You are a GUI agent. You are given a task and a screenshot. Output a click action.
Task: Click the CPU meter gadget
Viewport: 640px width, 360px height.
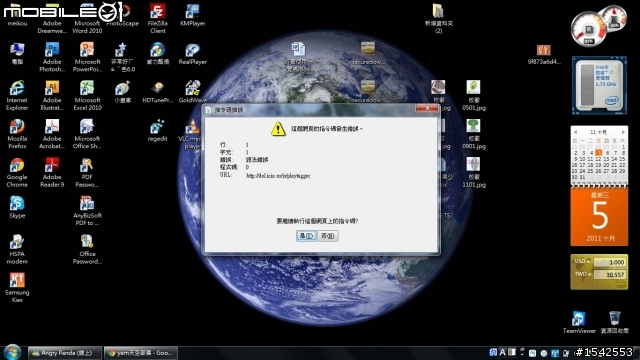(589, 30)
